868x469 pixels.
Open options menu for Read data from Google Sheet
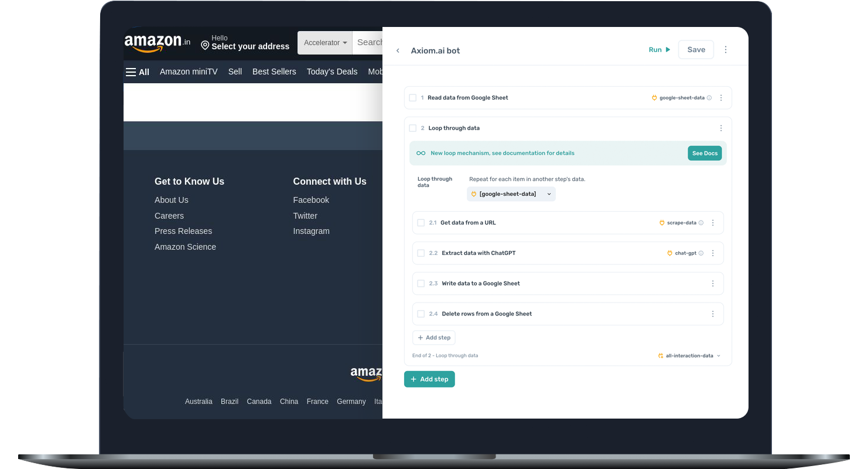pos(721,98)
